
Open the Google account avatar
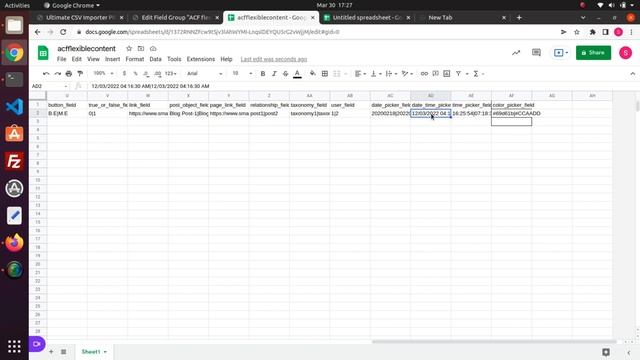(625, 53)
